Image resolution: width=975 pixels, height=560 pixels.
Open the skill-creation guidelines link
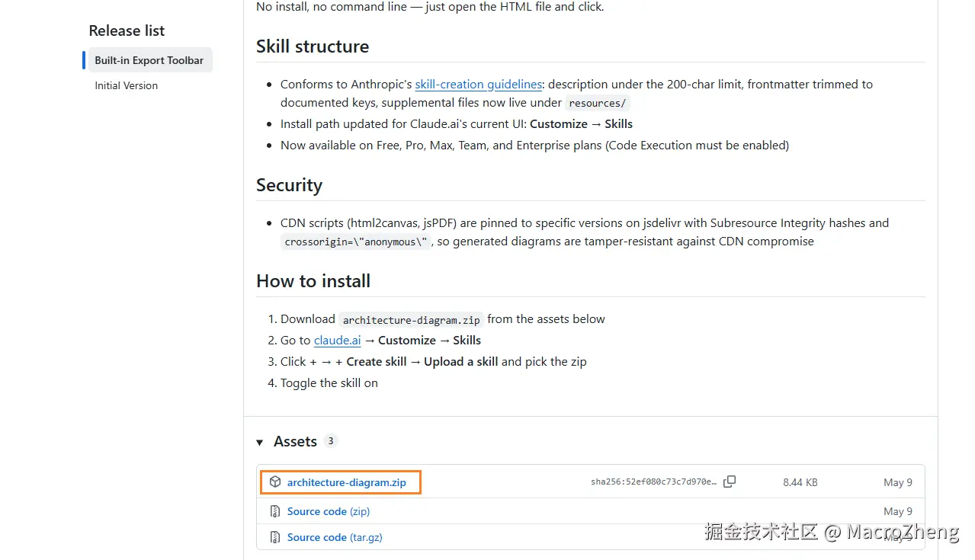coord(478,85)
